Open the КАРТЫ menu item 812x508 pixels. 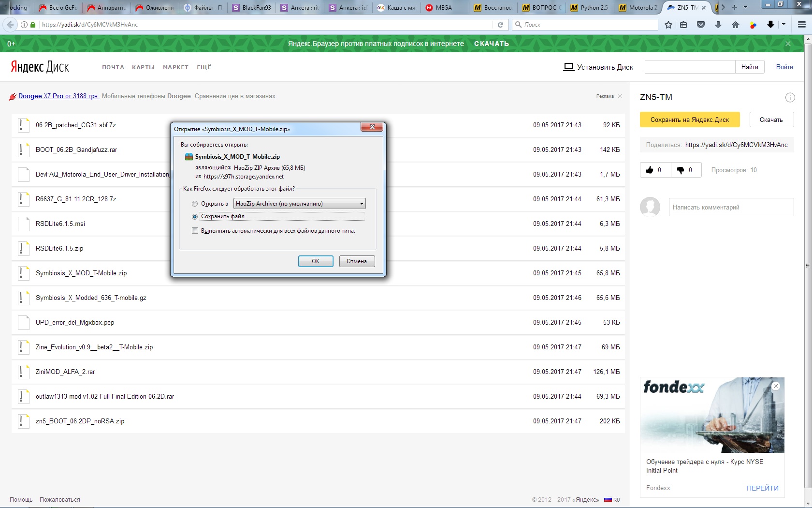(143, 67)
